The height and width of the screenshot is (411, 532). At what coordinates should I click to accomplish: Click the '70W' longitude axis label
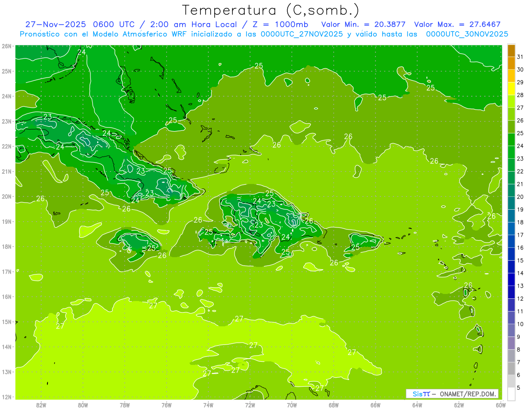coord(292,404)
